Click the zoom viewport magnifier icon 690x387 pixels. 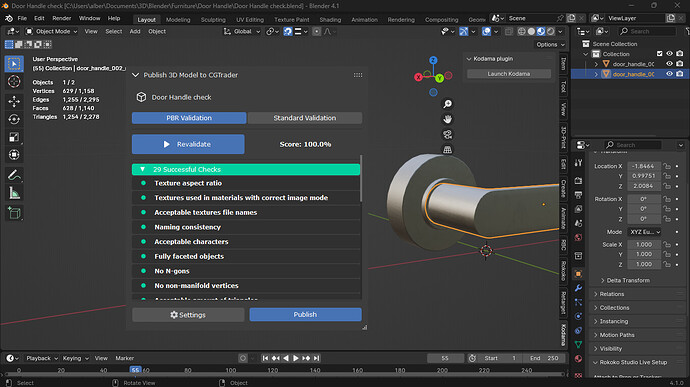tap(448, 104)
